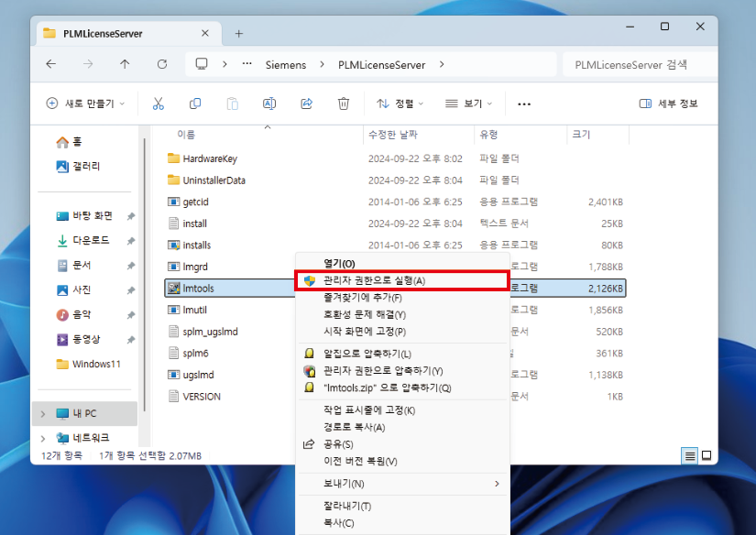The height and width of the screenshot is (535, 756).
Task: Toggle the 세부 정보 details pane
Action: click(x=668, y=104)
